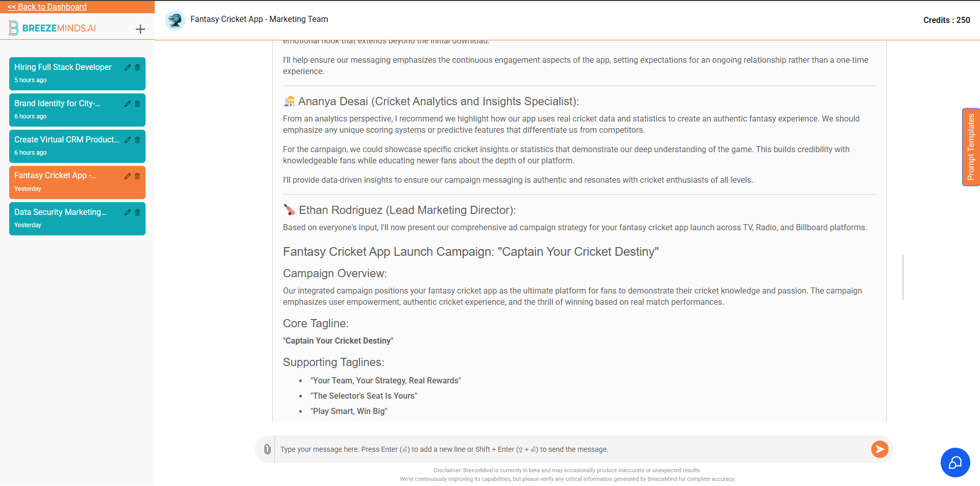Edit the Create Virtual CRM Product chat title
The height and width of the screenshot is (486, 980).
pos(128,140)
